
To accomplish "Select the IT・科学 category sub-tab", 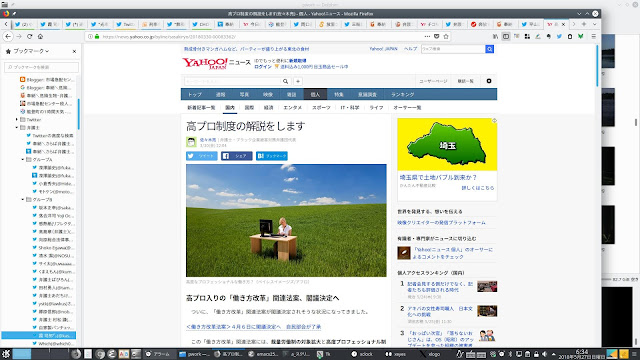I will click(350, 108).
